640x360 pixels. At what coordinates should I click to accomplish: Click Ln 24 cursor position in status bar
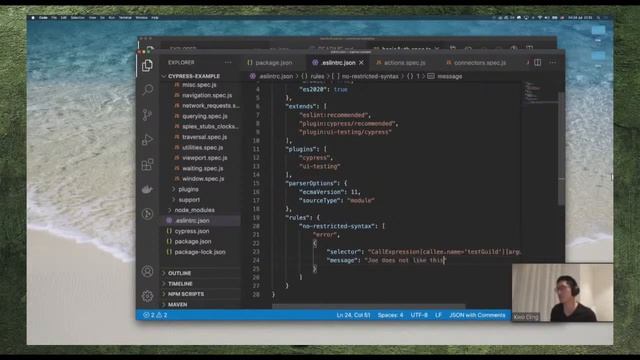tap(353, 315)
